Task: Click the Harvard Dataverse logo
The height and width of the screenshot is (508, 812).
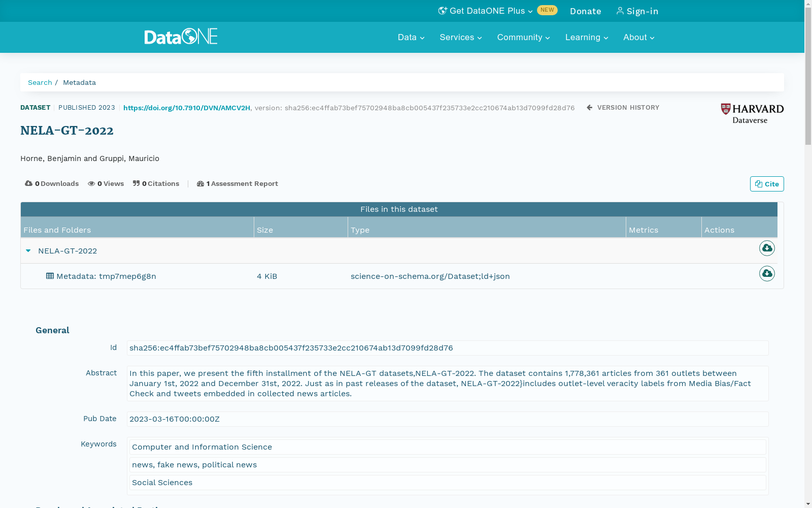Action: tap(752, 114)
